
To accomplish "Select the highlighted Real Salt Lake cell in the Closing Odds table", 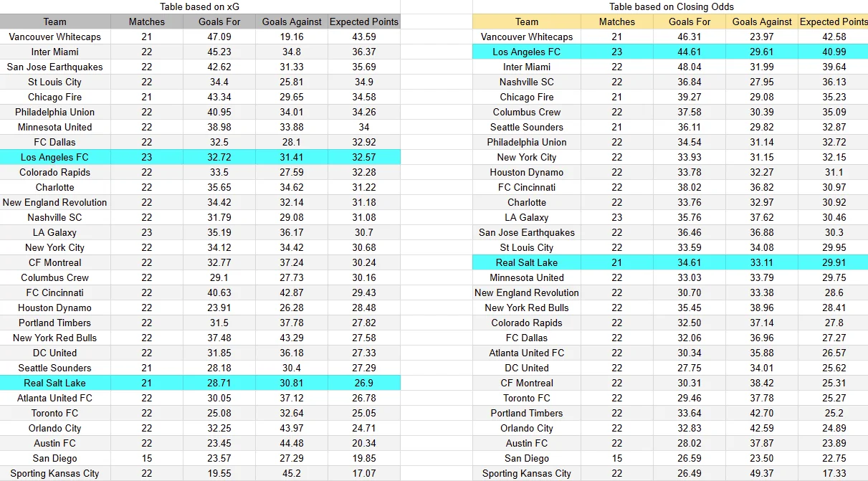I will click(x=527, y=262).
